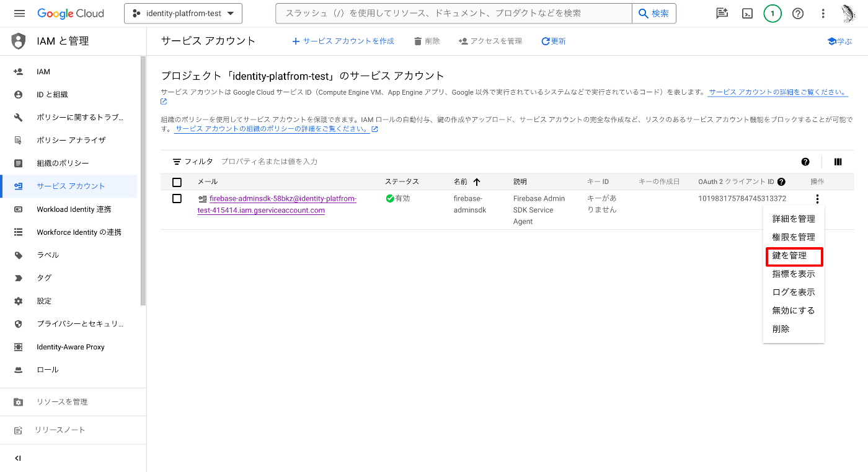Open the identity-platfrom-test project selector

click(183, 13)
